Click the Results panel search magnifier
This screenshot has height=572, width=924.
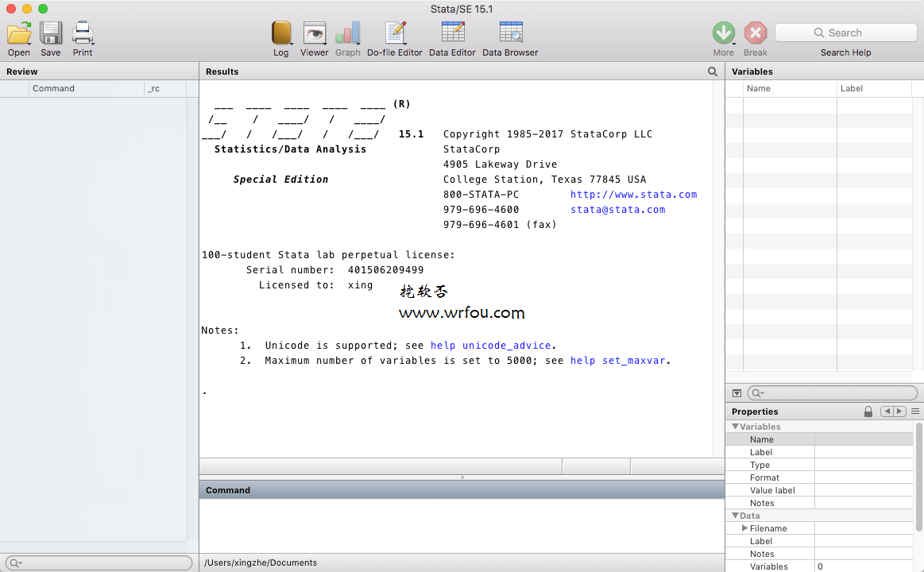[713, 71]
